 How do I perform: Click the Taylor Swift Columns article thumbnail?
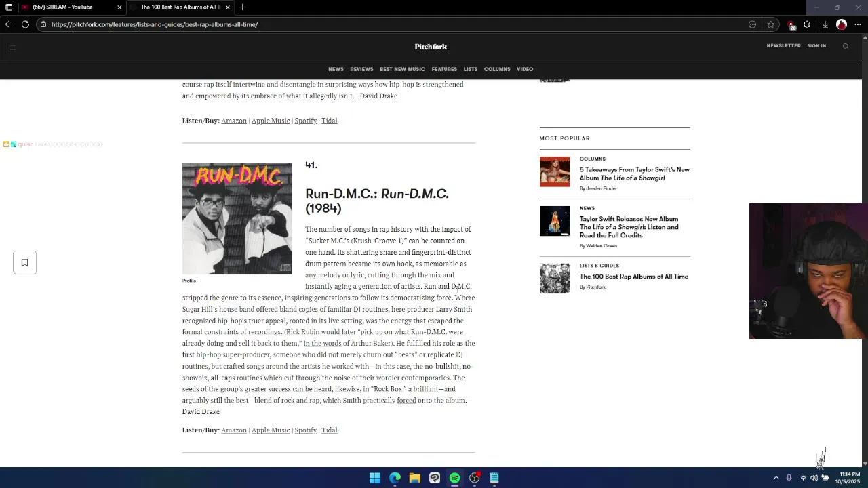pyautogui.click(x=555, y=171)
